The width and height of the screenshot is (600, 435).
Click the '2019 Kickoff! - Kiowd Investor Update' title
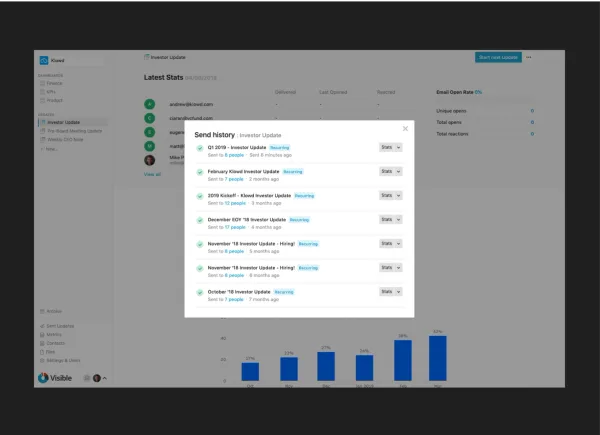249,196
